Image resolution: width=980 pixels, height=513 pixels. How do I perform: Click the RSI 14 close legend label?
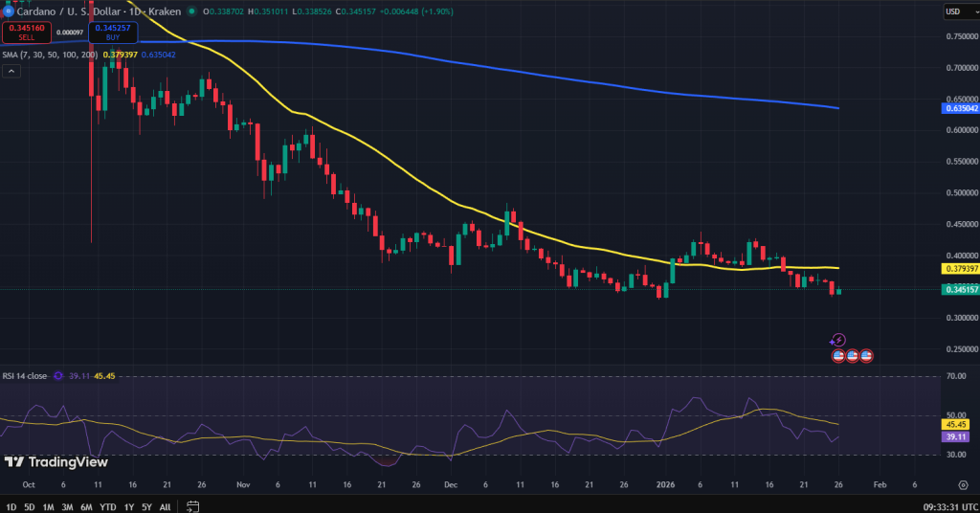point(24,376)
